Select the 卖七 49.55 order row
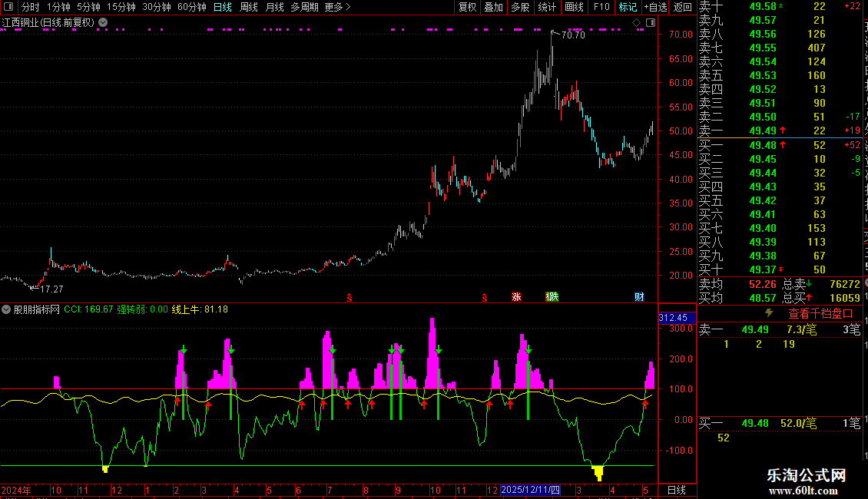 (780, 48)
